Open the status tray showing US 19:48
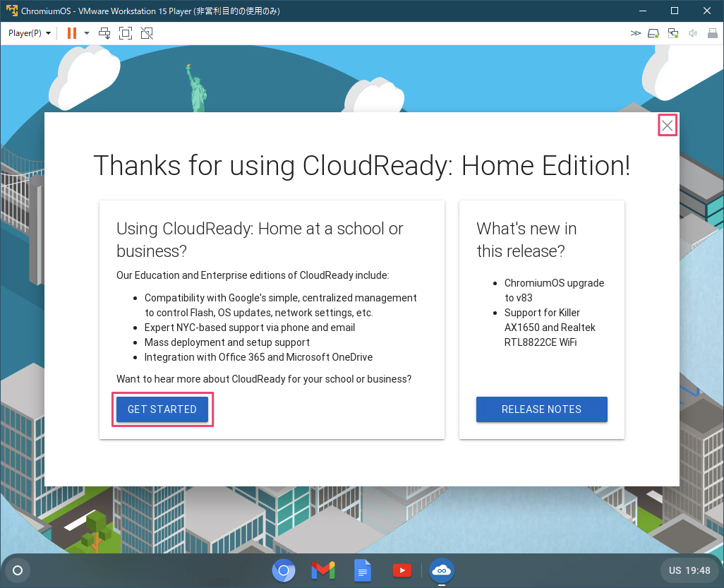 coord(689,570)
